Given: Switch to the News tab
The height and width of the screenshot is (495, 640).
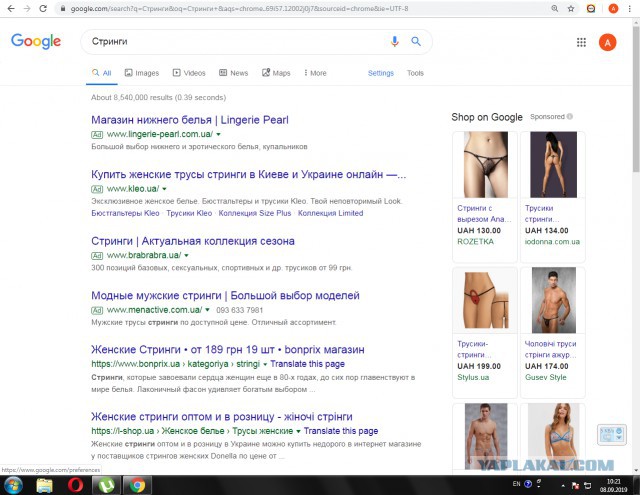Looking at the screenshot, I should pos(233,73).
